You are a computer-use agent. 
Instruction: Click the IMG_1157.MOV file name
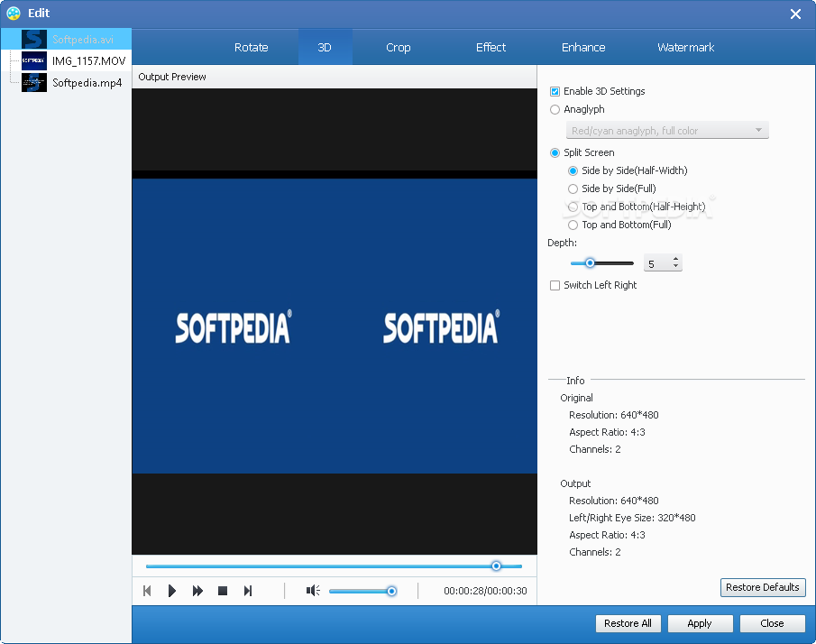[89, 61]
